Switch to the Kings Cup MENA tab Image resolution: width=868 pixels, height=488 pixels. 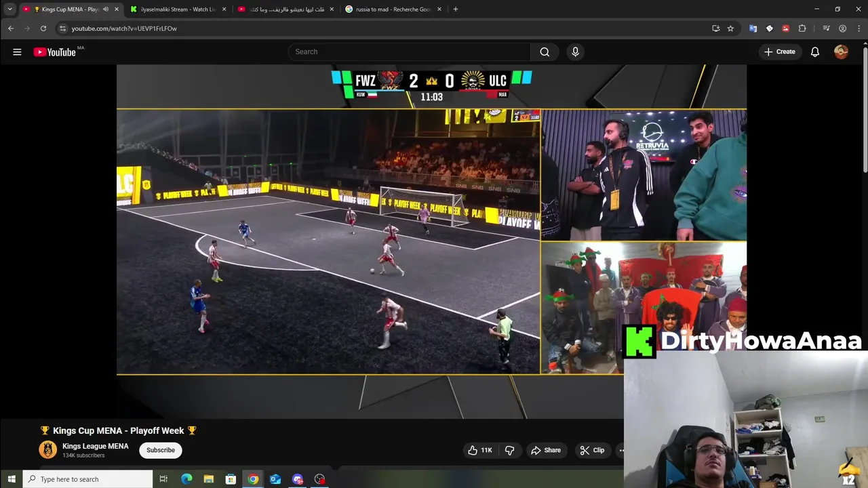pos(70,9)
